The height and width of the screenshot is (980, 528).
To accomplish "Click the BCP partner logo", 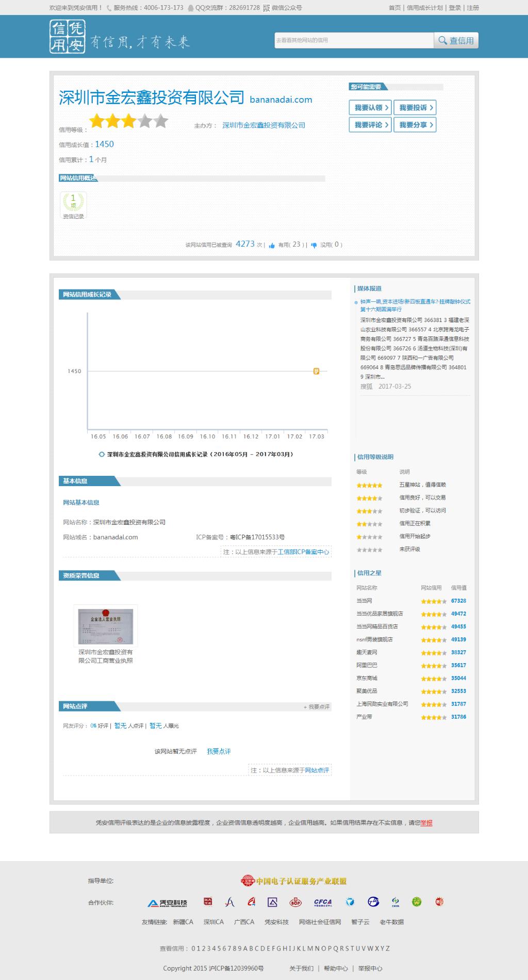I will [x=295, y=902].
